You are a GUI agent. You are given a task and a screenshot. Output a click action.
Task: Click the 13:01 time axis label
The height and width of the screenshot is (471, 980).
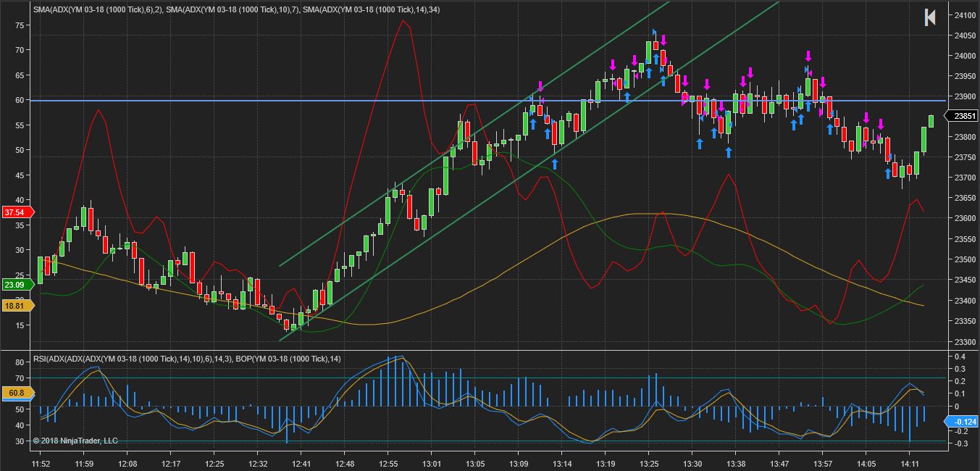[432, 463]
